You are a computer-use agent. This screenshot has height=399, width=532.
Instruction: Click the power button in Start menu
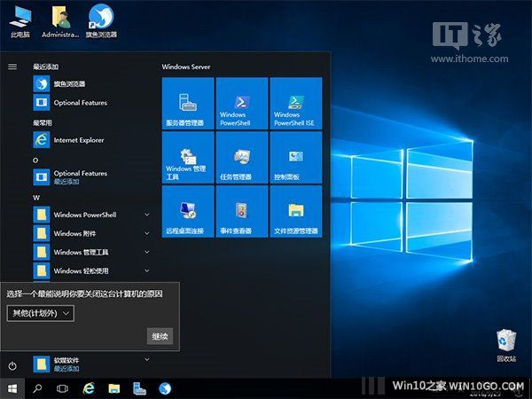click(x=12, y=365)
